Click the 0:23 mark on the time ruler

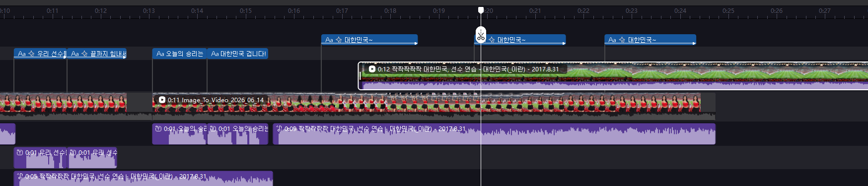pyautogui.click(x=632, y=10)
